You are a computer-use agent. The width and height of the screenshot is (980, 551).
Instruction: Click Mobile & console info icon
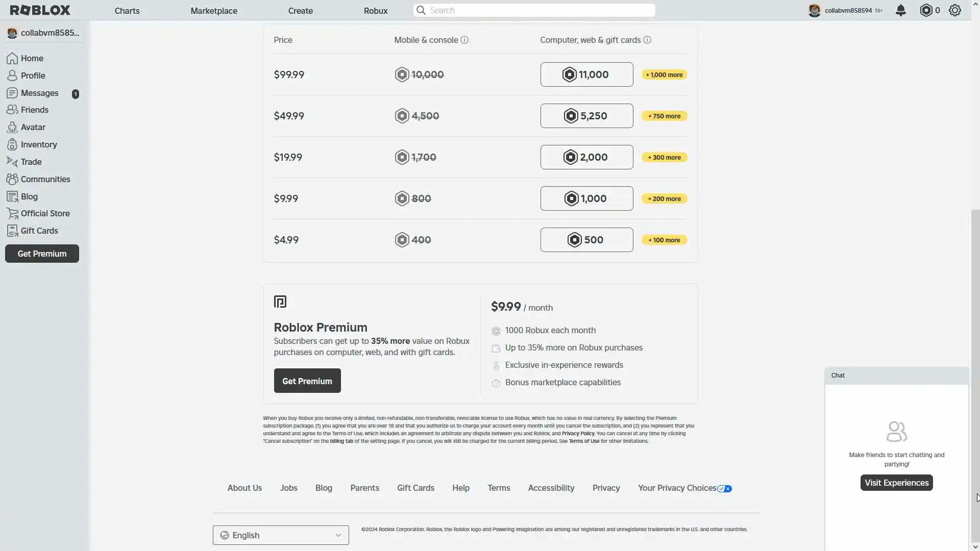(x=464, y=40)
